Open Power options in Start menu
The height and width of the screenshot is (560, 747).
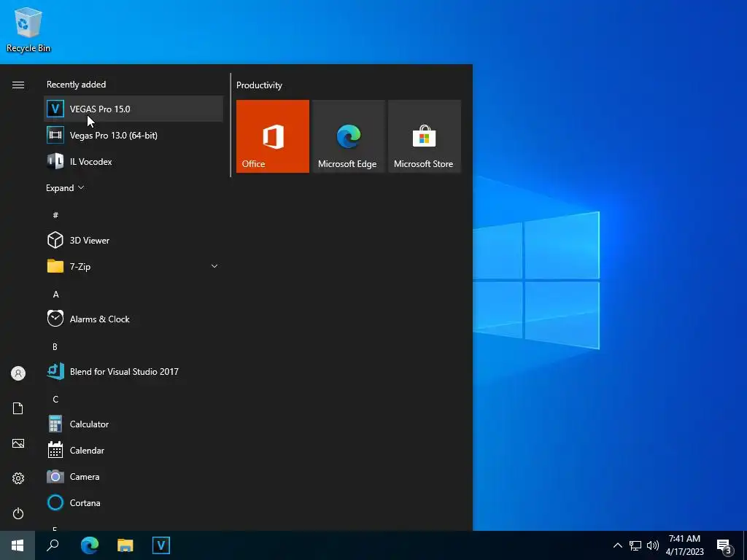click(18, 513)
